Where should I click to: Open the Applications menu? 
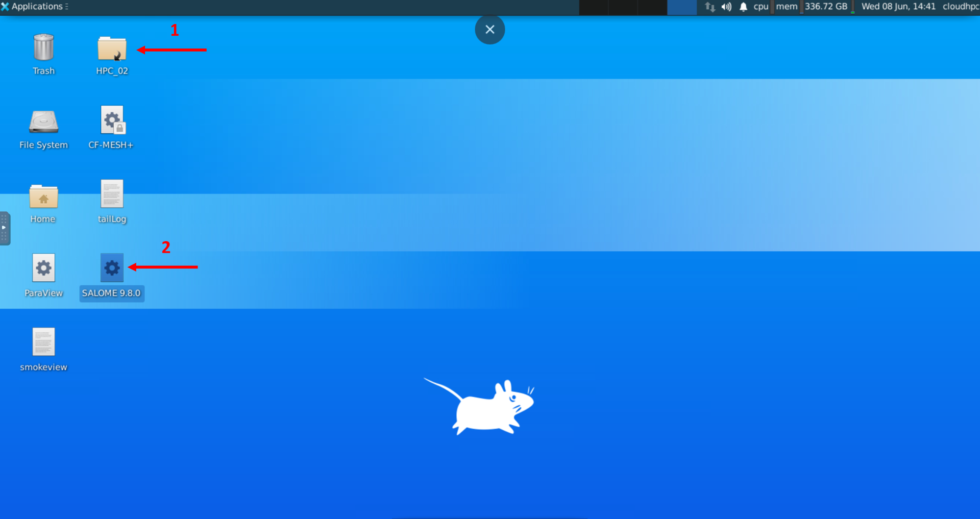pyautogui.click(x=34, y=6)
